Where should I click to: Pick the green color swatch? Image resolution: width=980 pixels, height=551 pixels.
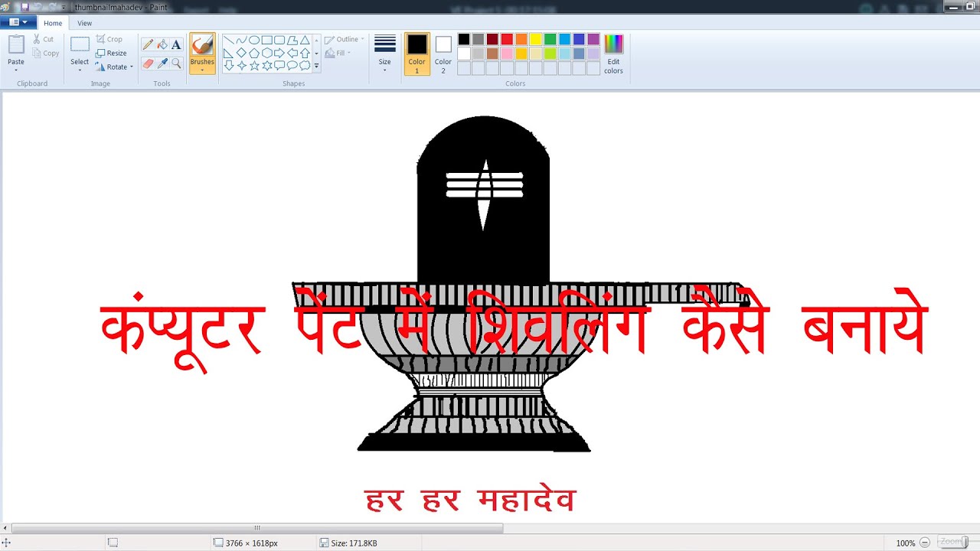coord(550,39)
